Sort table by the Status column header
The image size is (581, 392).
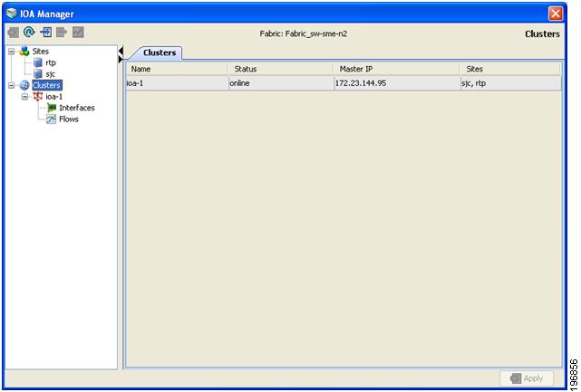click(x=281, y=69)
